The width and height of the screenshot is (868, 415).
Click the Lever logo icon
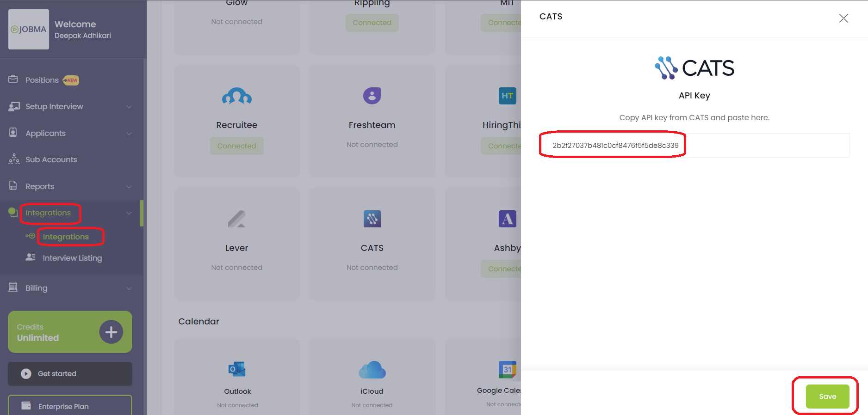[237, 219]
